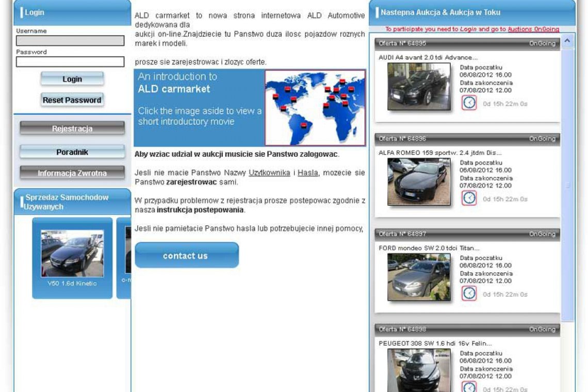Click into the Username field
588x392 pixels.
tap(70, 41)
